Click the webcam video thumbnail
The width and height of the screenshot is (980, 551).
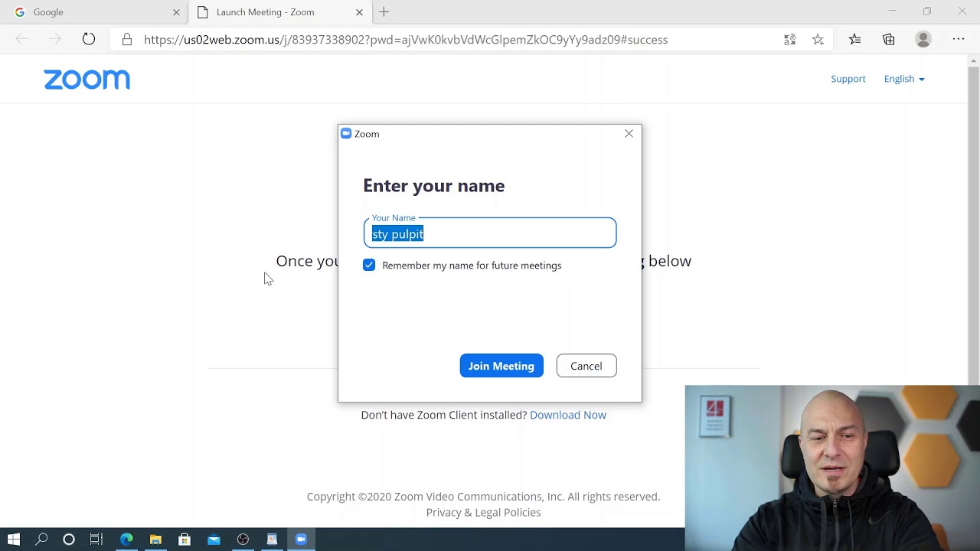pyautogui.click(x=832, y=468)
